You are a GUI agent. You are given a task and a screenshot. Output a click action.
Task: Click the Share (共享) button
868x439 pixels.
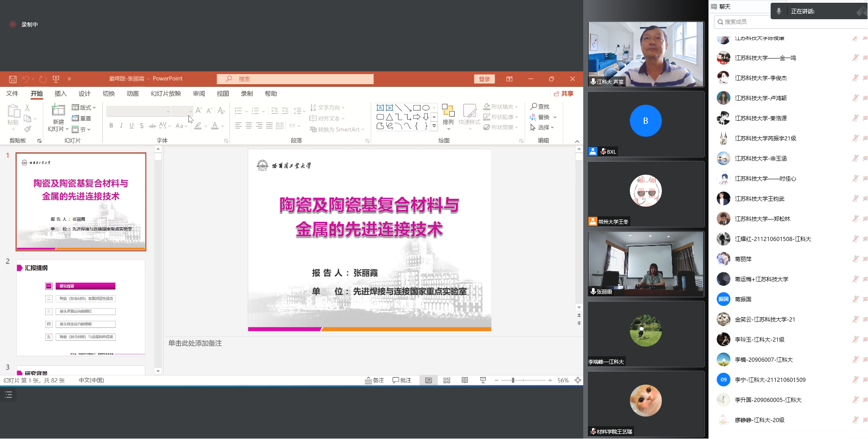point(564,94)
